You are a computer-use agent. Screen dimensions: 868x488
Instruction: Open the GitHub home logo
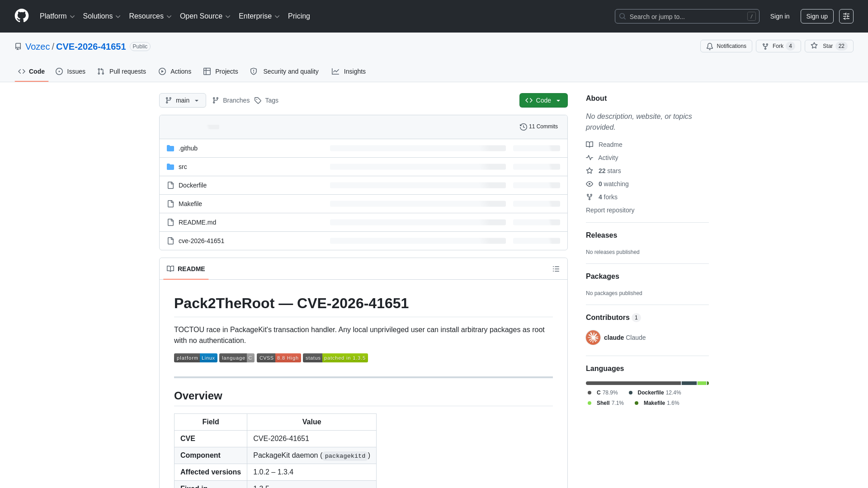22,16
